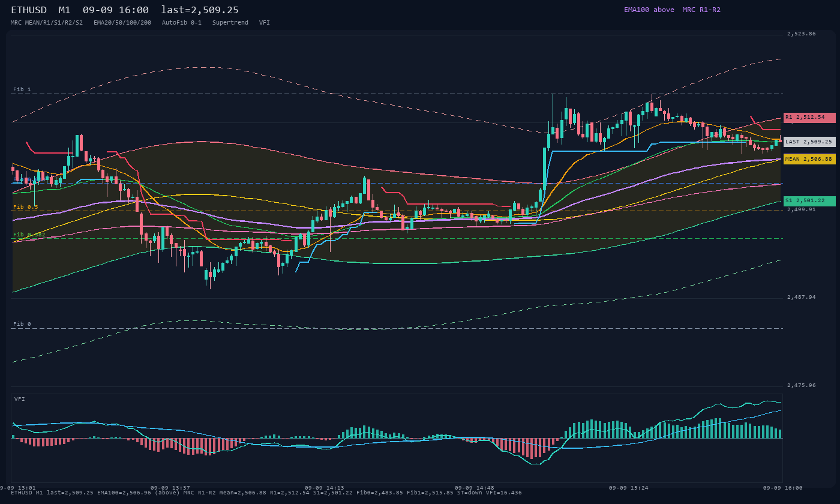
Task: Click the 2,475.96 price axis label
Action: click(x=802, y=385)
